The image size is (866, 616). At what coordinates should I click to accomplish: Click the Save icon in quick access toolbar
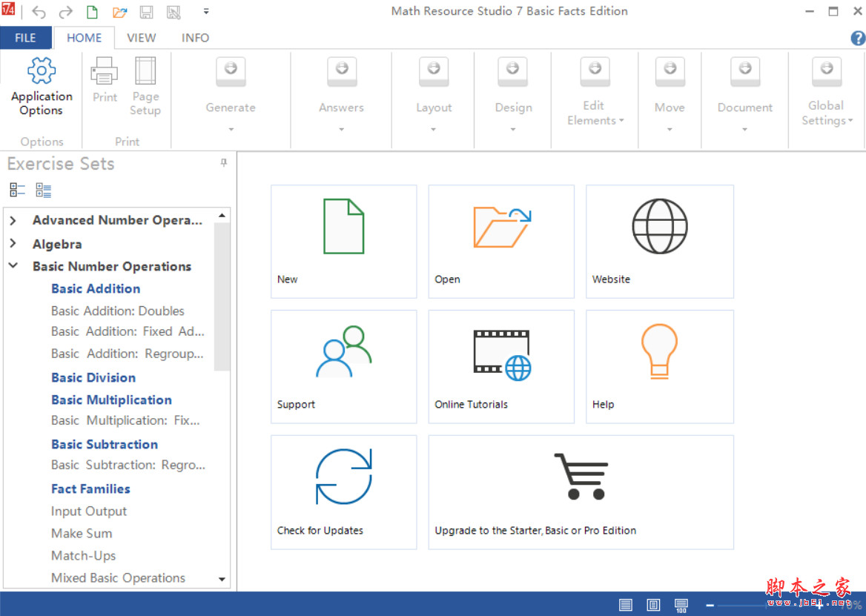[145, 11]
